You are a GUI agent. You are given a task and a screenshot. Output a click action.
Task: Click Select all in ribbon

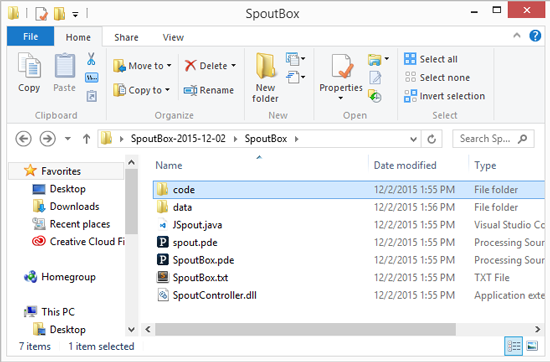tap(431, 59)
